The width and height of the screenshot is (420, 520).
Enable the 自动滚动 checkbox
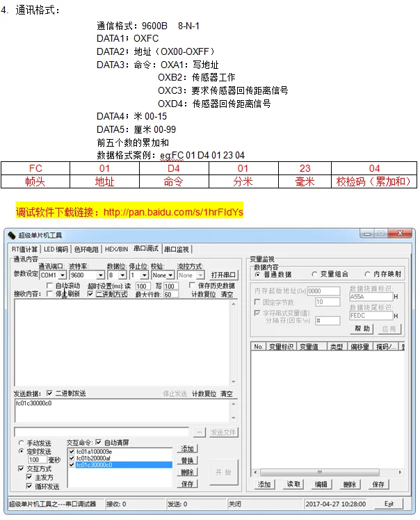[x=49, y=286]
